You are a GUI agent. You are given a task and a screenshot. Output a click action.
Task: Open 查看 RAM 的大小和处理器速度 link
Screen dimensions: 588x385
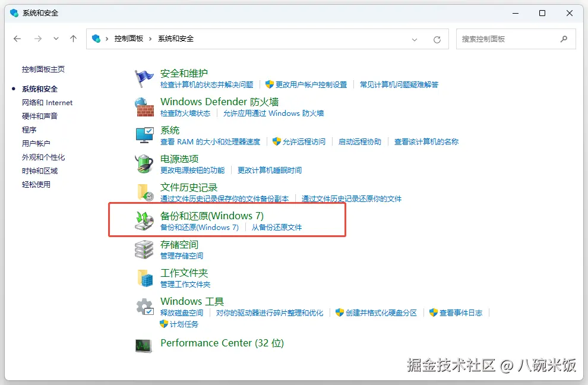210,142
